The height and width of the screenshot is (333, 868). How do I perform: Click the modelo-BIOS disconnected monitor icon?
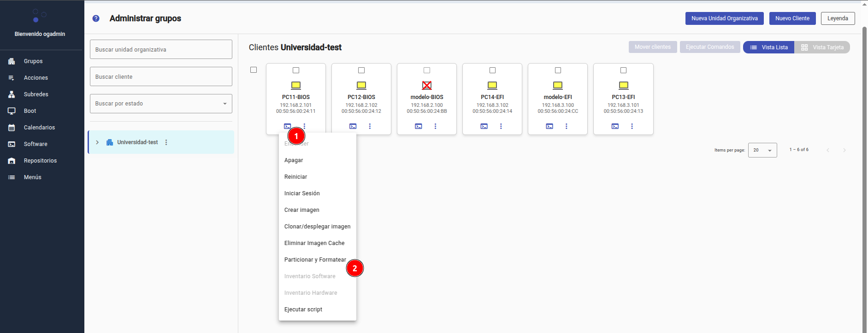pyautogui.click(x=427, y=85)
